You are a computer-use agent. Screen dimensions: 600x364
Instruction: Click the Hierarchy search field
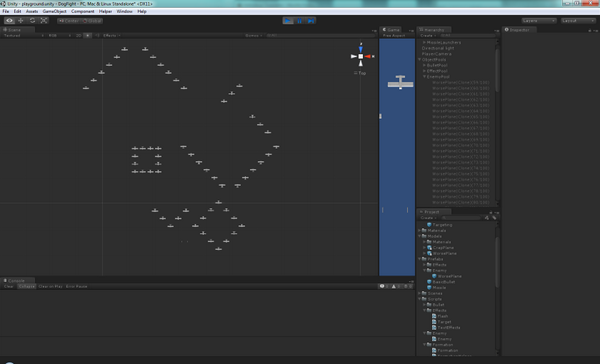(x=468, y=35)
